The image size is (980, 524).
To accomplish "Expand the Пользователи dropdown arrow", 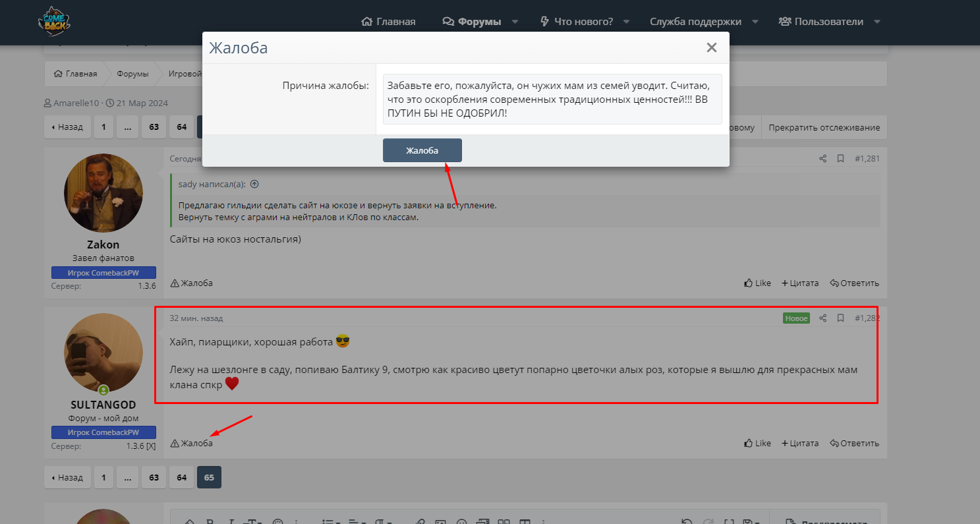I will tap(877, 22).
